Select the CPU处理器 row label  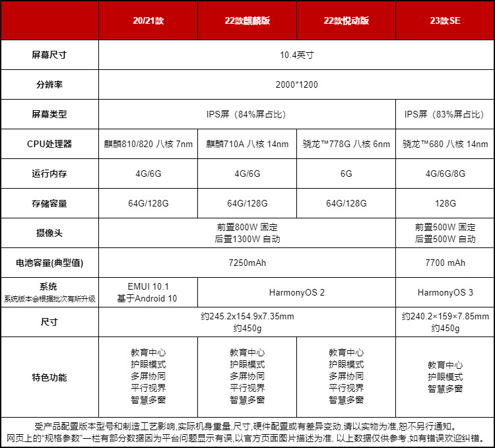pyautogui.click(x=49, y=144)
